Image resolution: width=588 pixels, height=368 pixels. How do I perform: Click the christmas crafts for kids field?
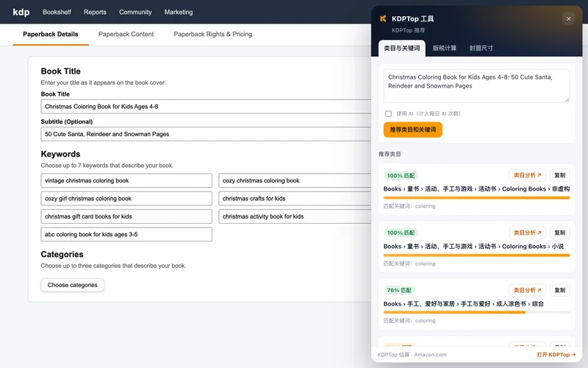point(295,199)
